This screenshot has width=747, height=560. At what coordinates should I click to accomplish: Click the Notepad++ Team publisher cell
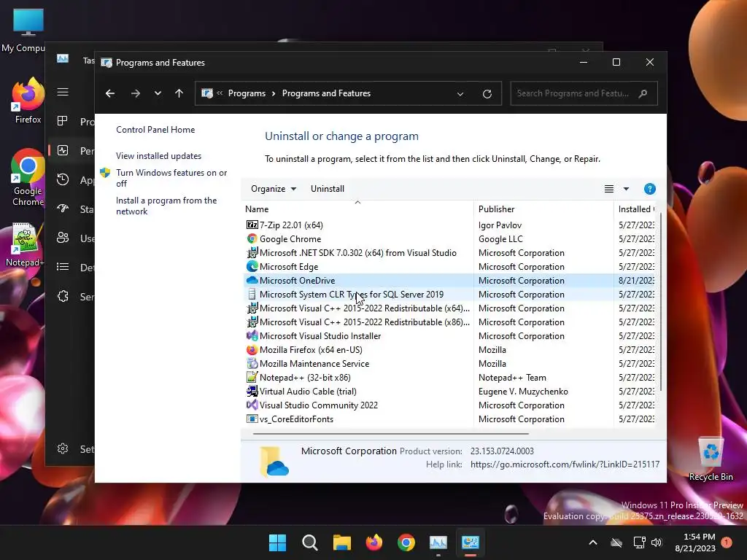coord(512,377)
